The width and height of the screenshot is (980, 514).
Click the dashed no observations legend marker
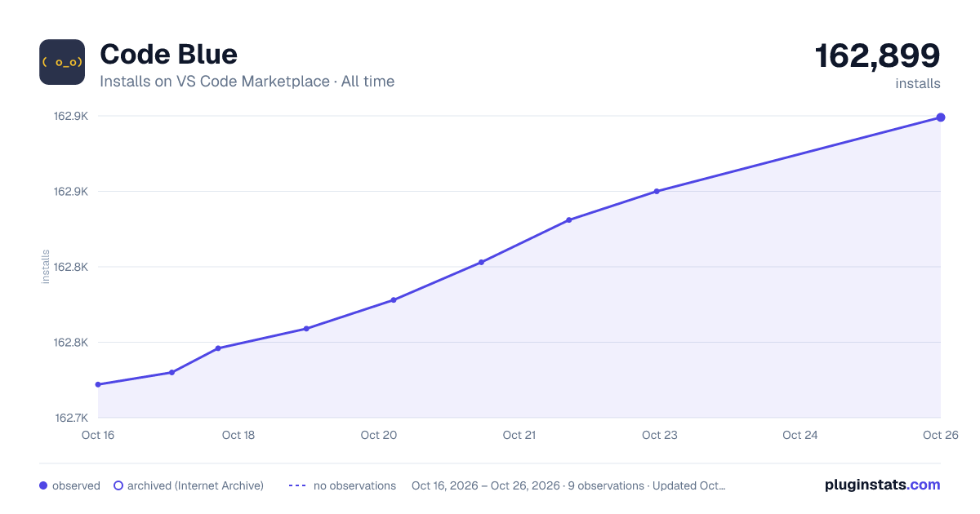point(297,485)
